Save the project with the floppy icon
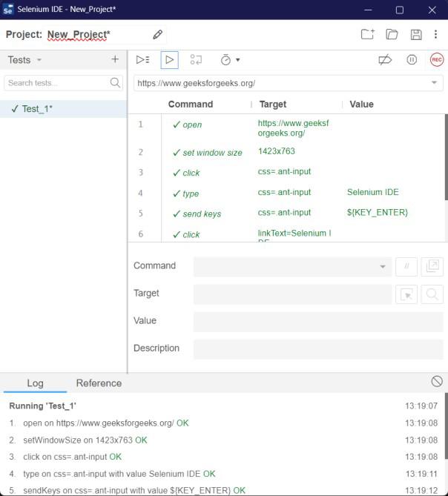448x496 pixels. 416,35
